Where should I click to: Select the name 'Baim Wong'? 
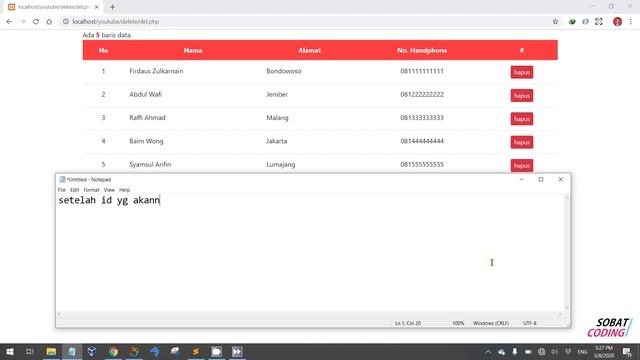[x=147, y=141]
